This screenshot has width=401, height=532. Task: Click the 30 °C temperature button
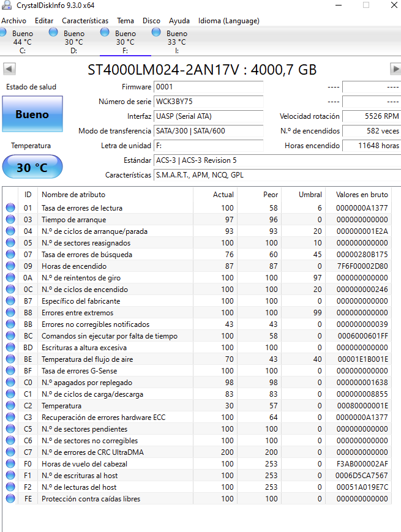(x=32, y=167)
